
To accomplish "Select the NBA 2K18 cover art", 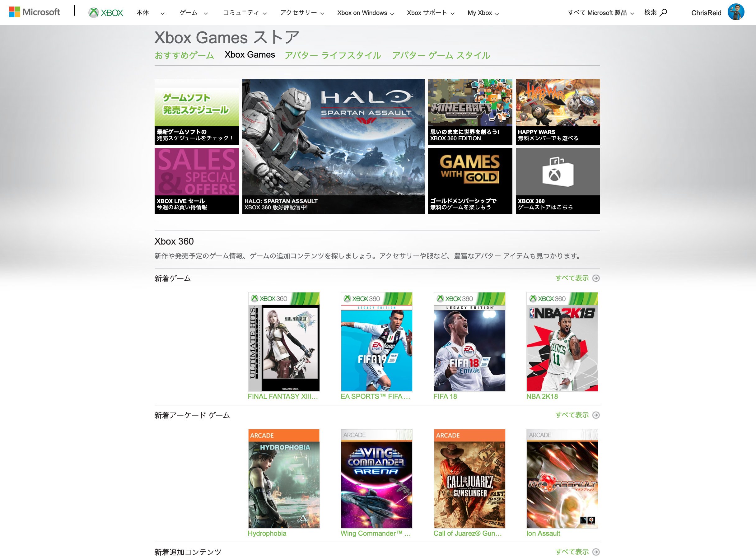I will coord(562,341).
